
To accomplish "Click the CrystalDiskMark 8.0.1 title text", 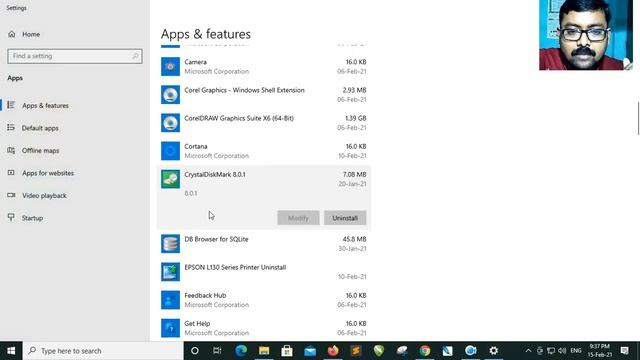I will click(x=215, y=175).
